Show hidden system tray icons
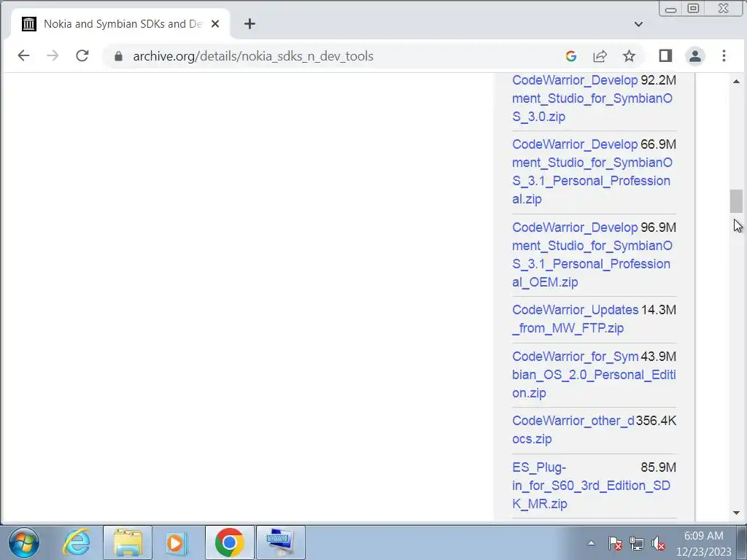Viewport: 747px width, 560px height. pos(591,542)
